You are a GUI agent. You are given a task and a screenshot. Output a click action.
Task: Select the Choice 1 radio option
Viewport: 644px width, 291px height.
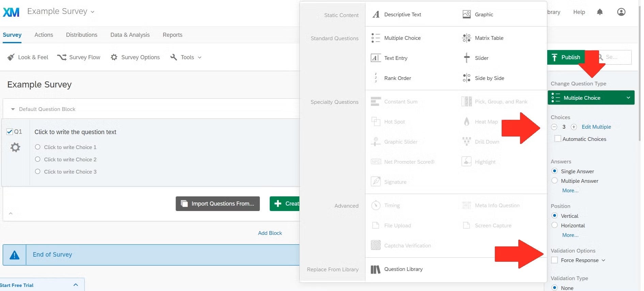[37, 147]
